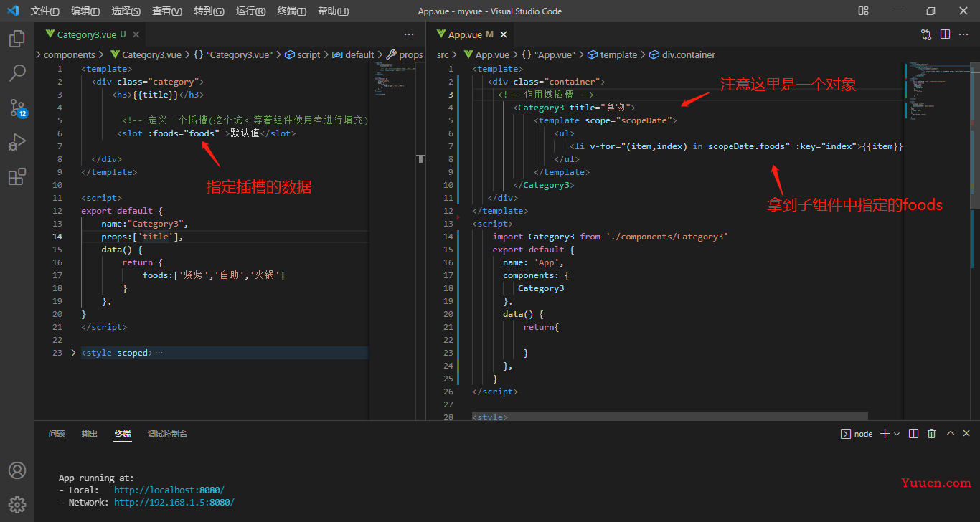Open the 运行(R) menu
Image resolution: width=980 pixels, height=522 pixels.
point(250,11)
